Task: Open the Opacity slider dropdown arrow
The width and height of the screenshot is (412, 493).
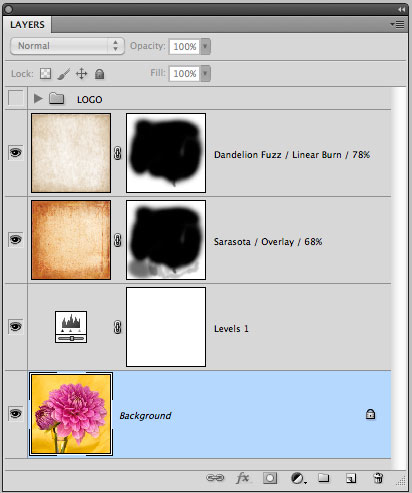Action: [x=205, y=46]
